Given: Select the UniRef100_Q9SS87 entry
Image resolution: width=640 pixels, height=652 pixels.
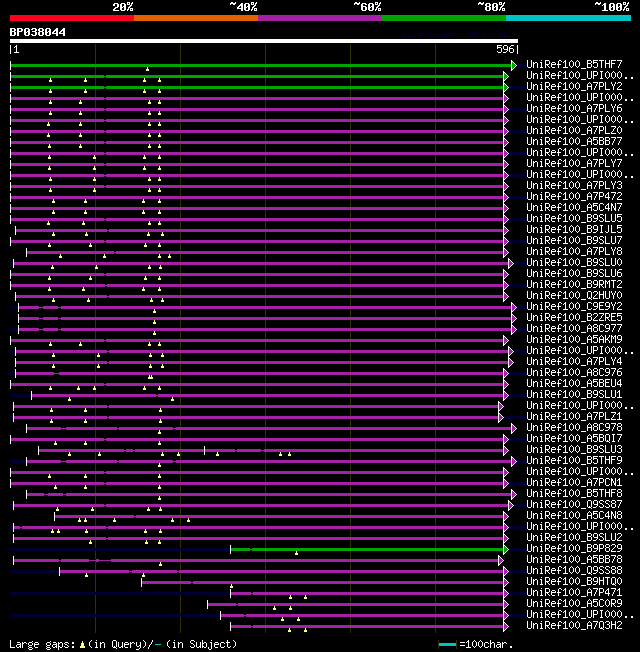Looking at the screenshot, I should pos(574,505).
